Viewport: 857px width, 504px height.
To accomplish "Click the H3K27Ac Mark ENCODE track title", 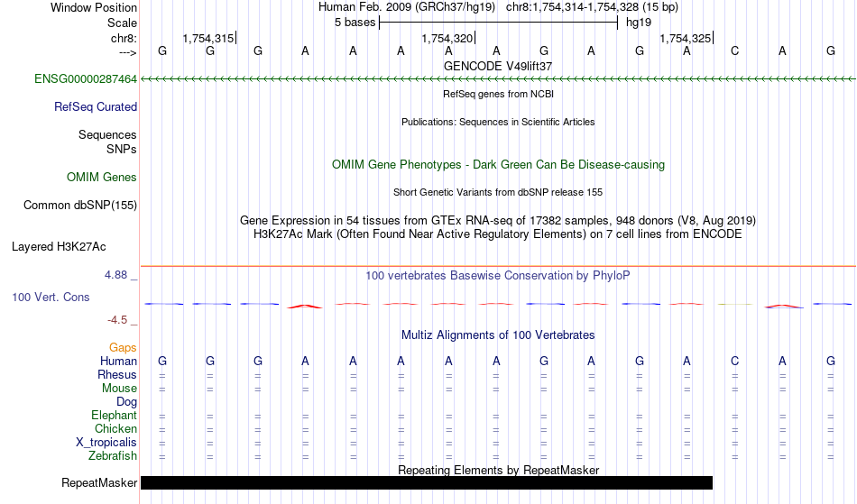I will [498, 234].
